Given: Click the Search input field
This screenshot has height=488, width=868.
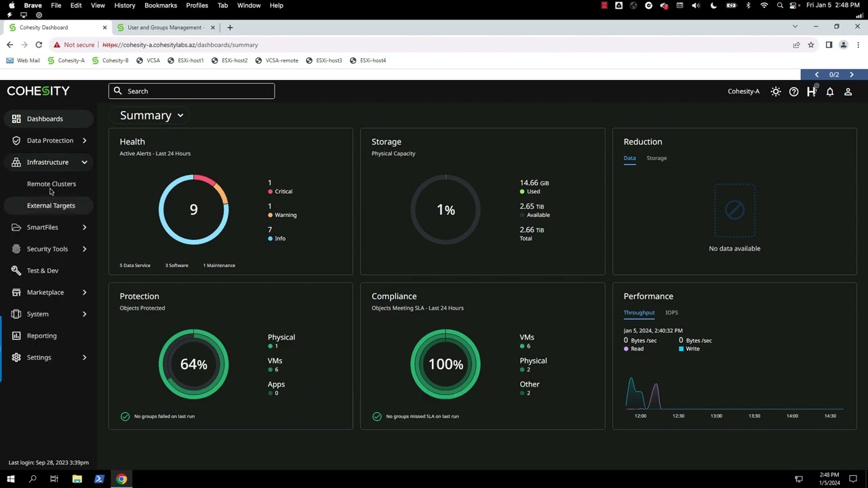Looking at the screenshot, I should (x=191, y=91).
